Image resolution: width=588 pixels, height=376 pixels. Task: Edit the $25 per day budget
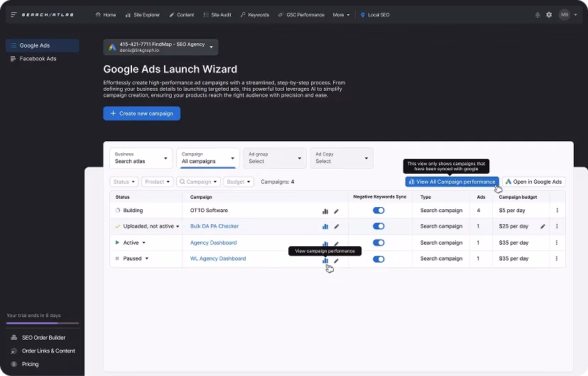click(543, 226)
